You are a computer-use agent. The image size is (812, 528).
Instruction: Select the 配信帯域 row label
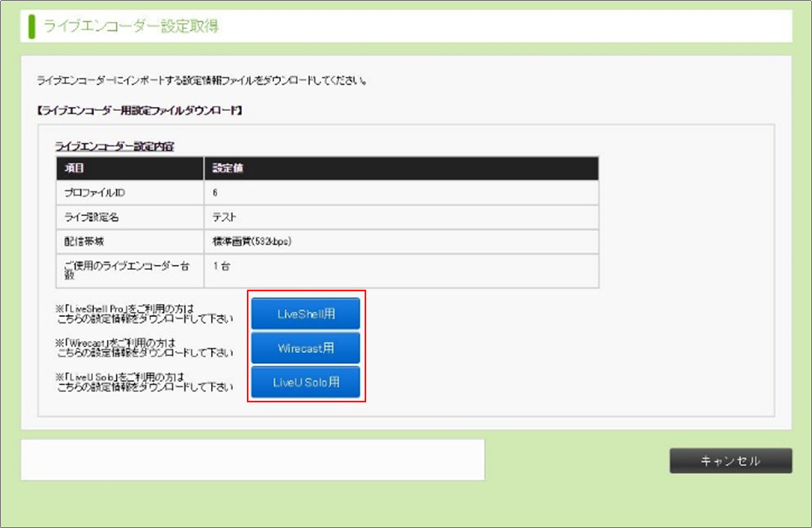click(x=84, y=242)
